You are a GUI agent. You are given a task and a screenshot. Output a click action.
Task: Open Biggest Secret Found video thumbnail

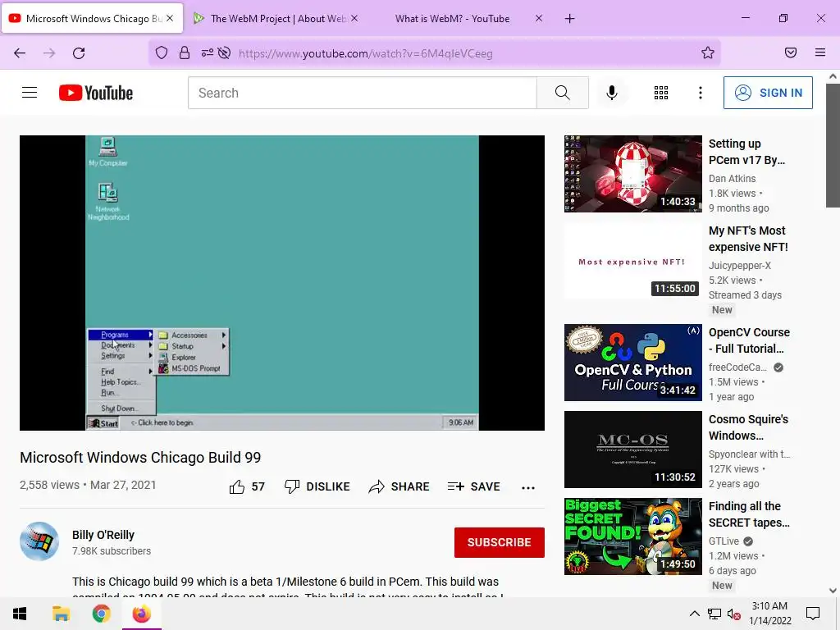[632, 536]
